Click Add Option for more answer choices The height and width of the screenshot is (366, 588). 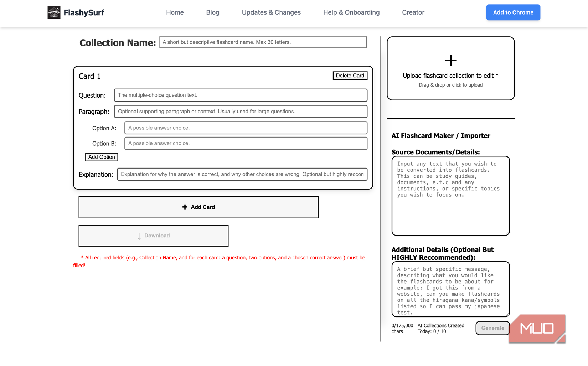point(102,157)
